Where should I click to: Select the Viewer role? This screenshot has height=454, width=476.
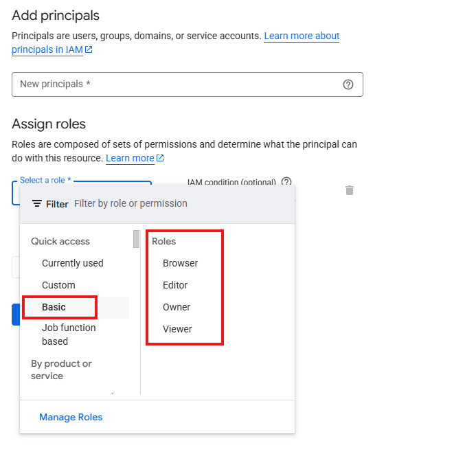(177, 329)
